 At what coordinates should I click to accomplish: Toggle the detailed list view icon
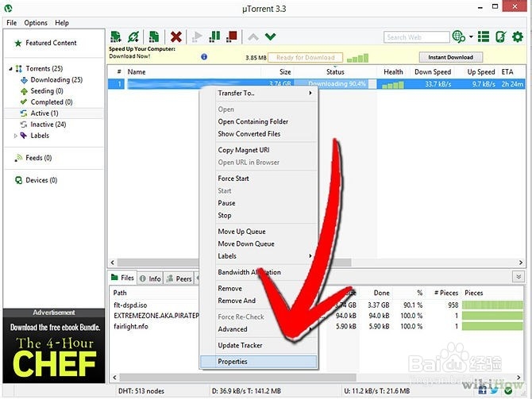[484, 36]
